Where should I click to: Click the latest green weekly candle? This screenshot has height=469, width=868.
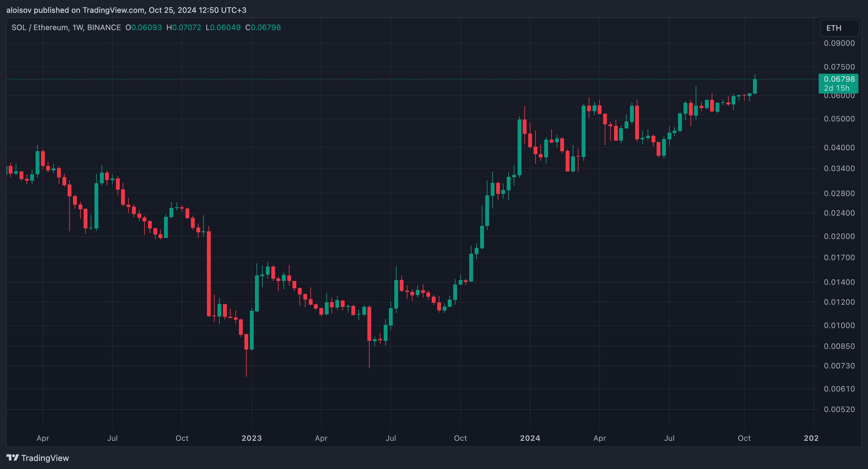(755, 86)
